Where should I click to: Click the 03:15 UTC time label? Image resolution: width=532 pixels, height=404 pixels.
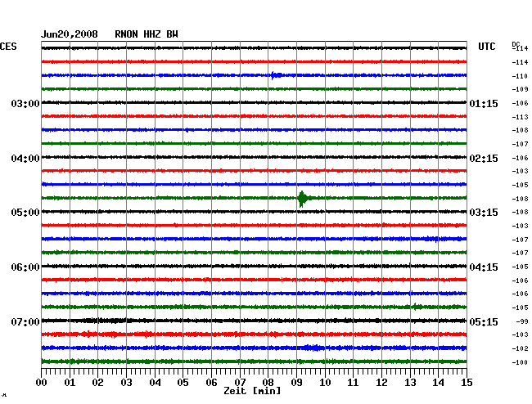pyautogui.click(x=484, y=213)
